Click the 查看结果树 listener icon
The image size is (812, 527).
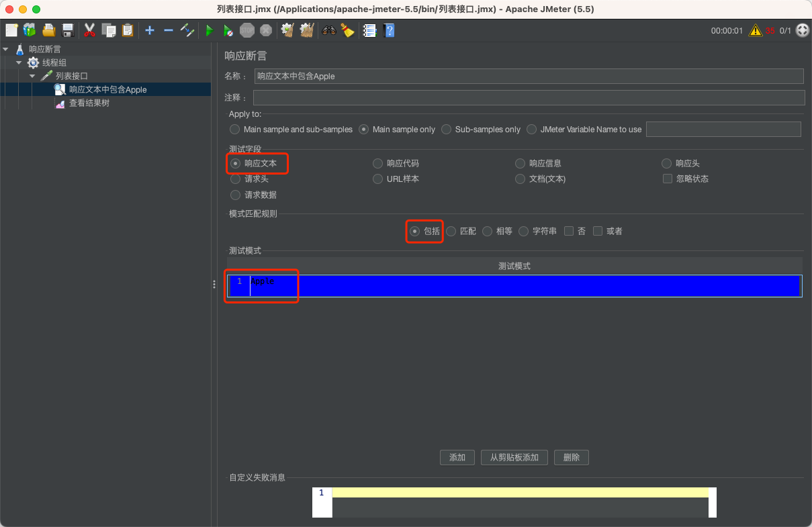coord(60,103)
